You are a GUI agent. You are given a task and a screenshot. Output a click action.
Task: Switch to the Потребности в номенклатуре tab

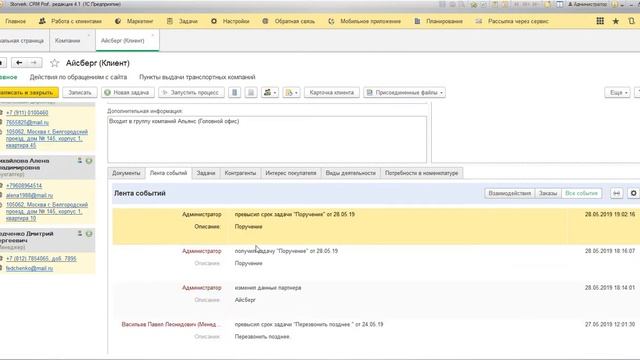[x=421, y=173]
